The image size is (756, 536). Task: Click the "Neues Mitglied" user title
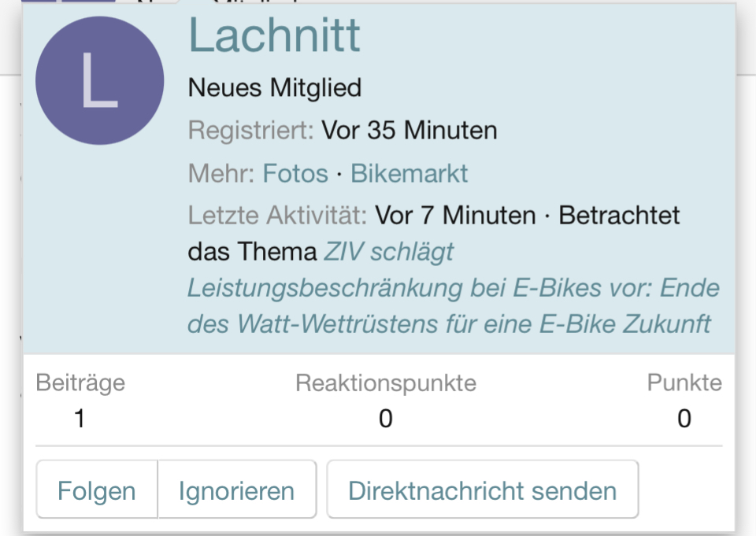tap(274, 87)
